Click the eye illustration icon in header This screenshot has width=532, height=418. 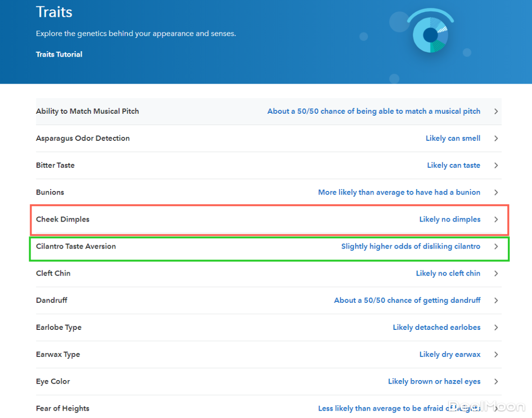pyautogui.click(x=430, y=33)
